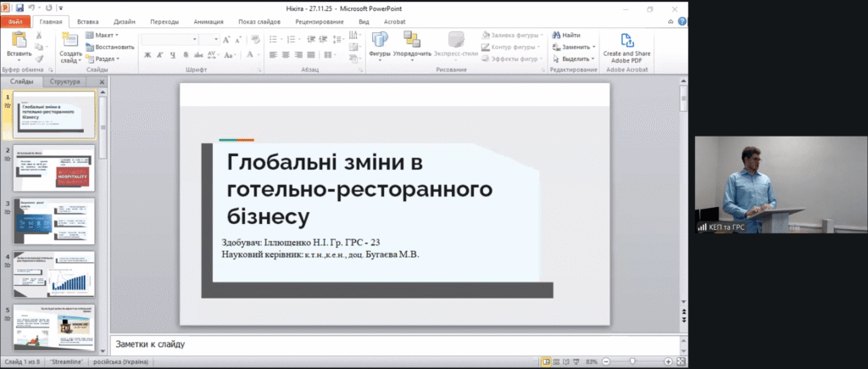Toggle Italic (К) formatting

tap(159, 55)
